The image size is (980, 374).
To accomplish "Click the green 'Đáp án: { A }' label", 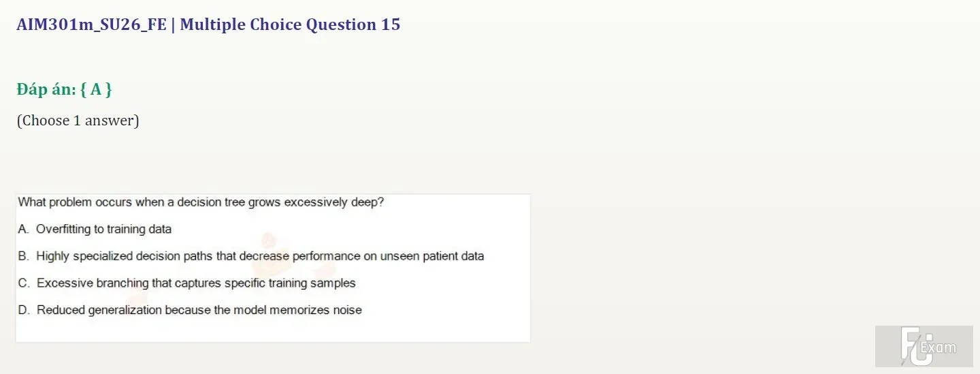I will tap(65, 89).
